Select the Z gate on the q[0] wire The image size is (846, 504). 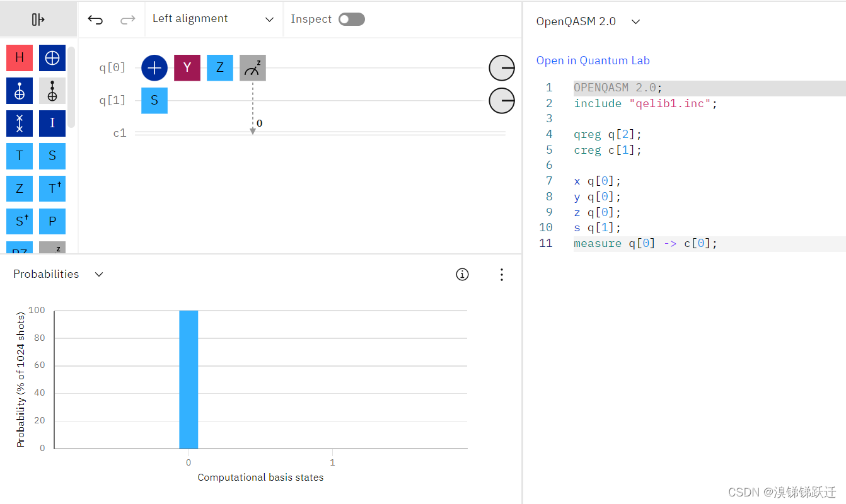click(219, 67)
